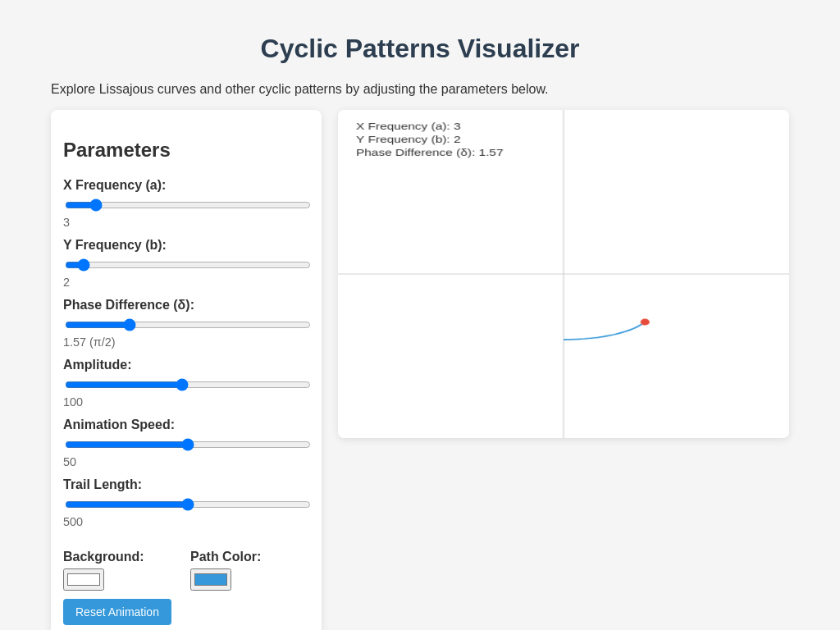This screenshot has height=630, width=840.
Task: Click the red animation dot on canvas
Action: [645, 322]
